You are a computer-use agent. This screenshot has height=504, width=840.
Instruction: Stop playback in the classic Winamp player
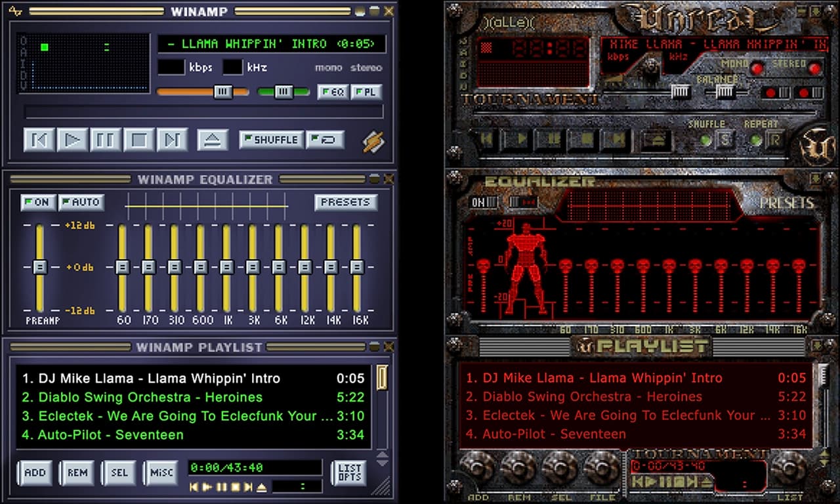[x=139, y=140]
